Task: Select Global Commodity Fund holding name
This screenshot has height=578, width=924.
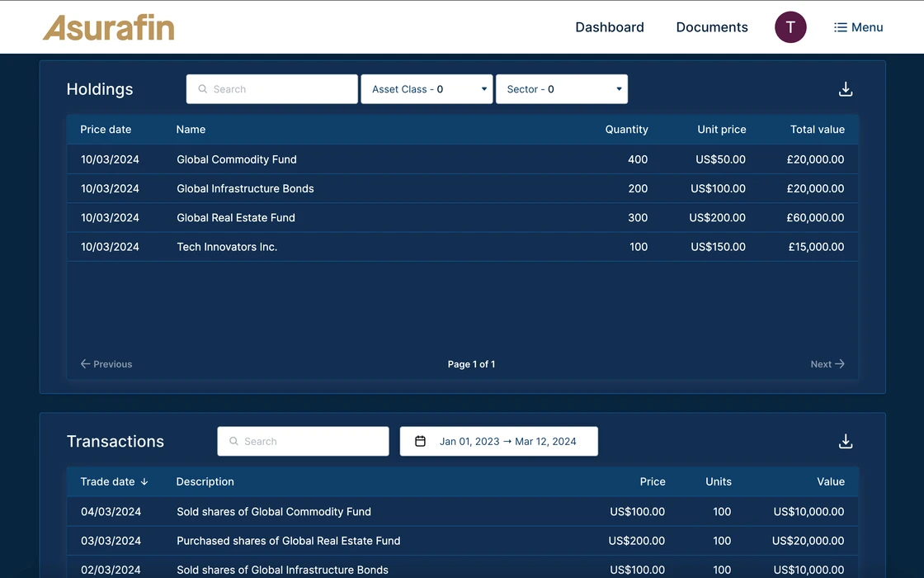Action: 237,159
